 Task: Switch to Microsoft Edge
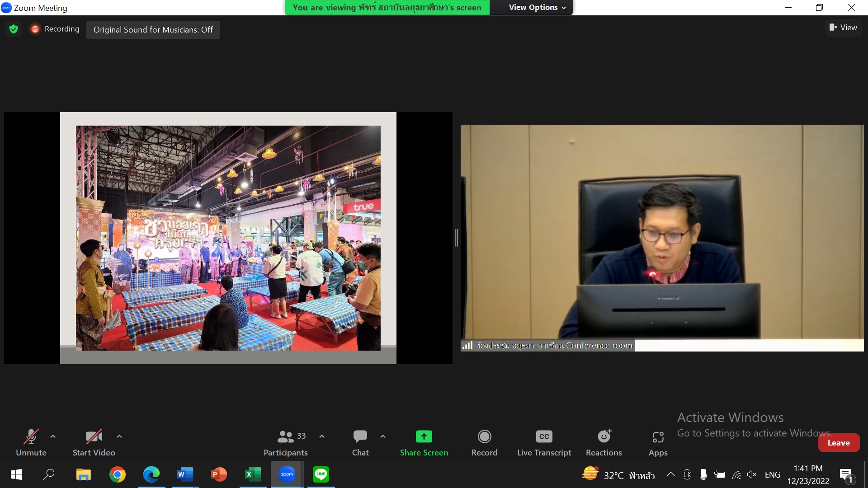(151, 474)
